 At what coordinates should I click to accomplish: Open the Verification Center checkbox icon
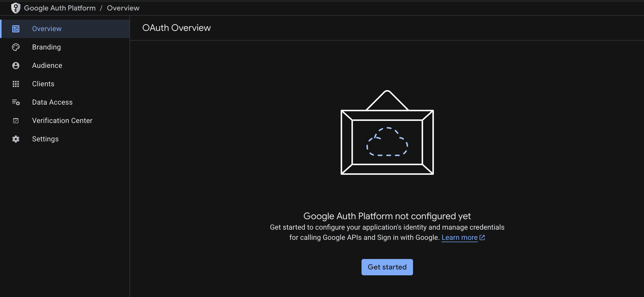pos(16,120)
